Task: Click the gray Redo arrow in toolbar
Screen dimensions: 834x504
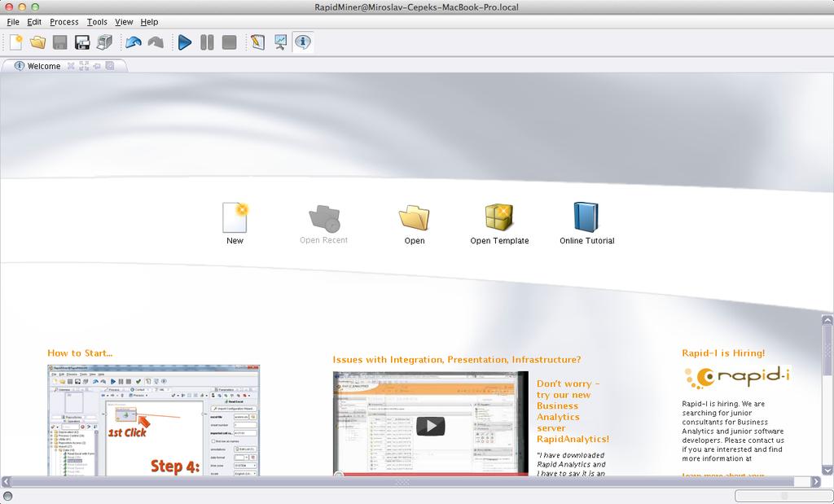Action: pos(156,42)
